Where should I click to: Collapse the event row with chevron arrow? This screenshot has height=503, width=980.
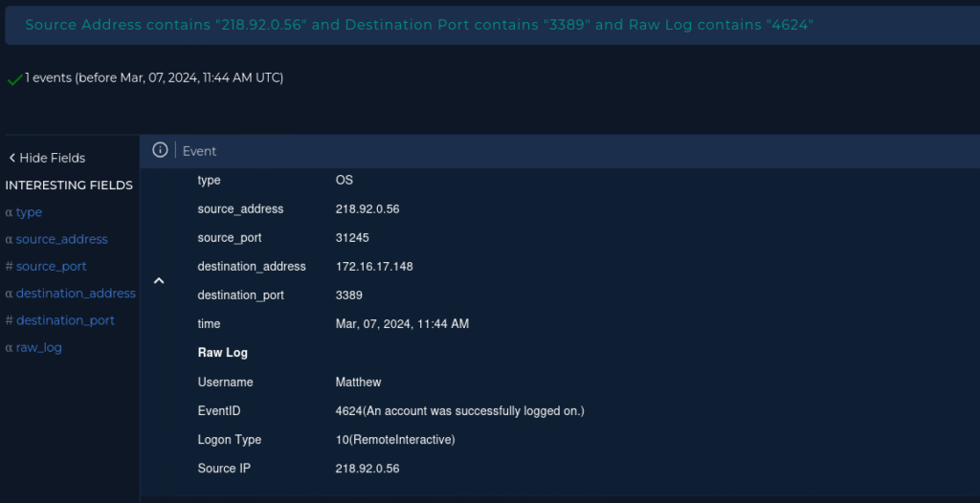tap(159, 280)
